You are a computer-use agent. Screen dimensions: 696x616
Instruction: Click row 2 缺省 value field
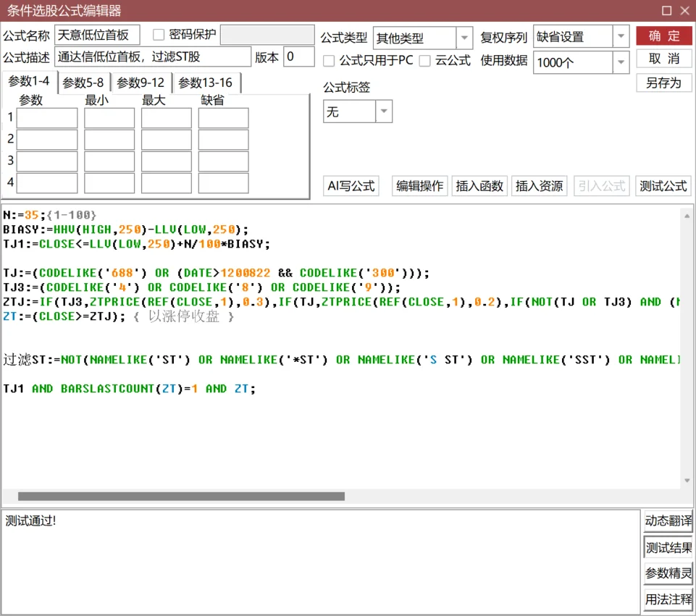[x=223, y=140]
